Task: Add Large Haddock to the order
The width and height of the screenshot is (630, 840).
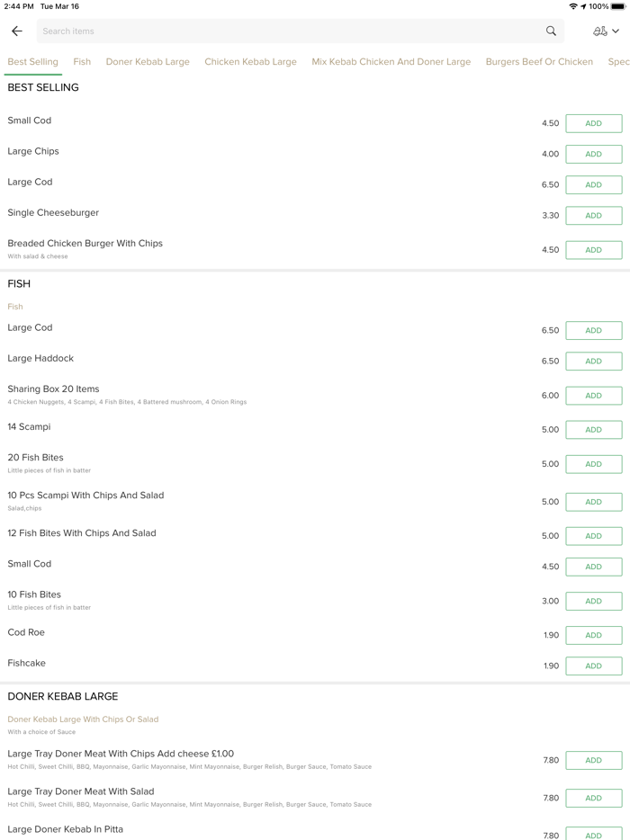Action: 593,362
